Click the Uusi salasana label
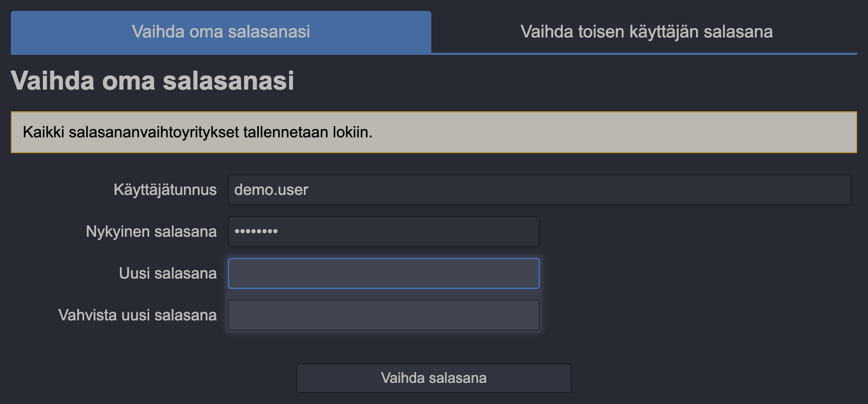The height and width of the screenshot is (404, 868). pos(168,273)
